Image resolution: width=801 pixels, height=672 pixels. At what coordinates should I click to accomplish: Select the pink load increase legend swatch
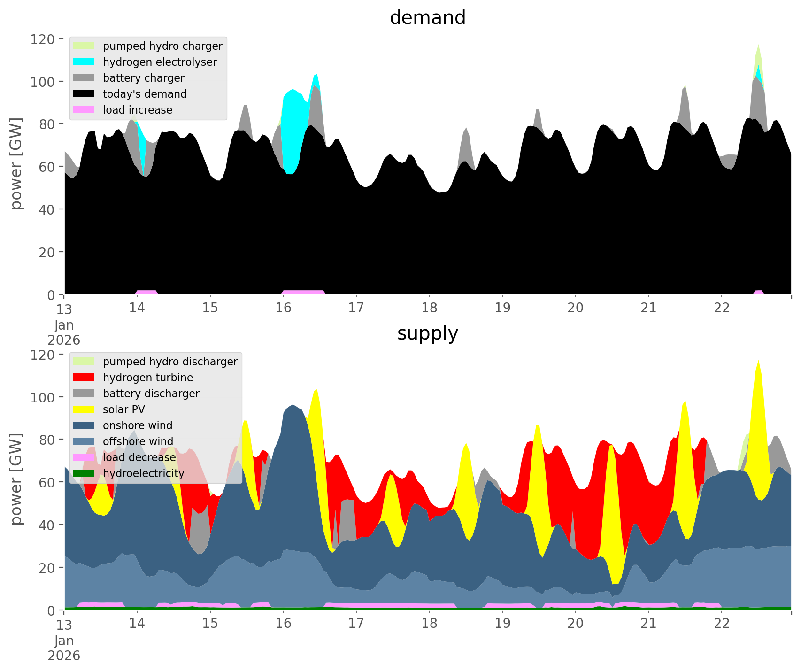click(84, 110)
